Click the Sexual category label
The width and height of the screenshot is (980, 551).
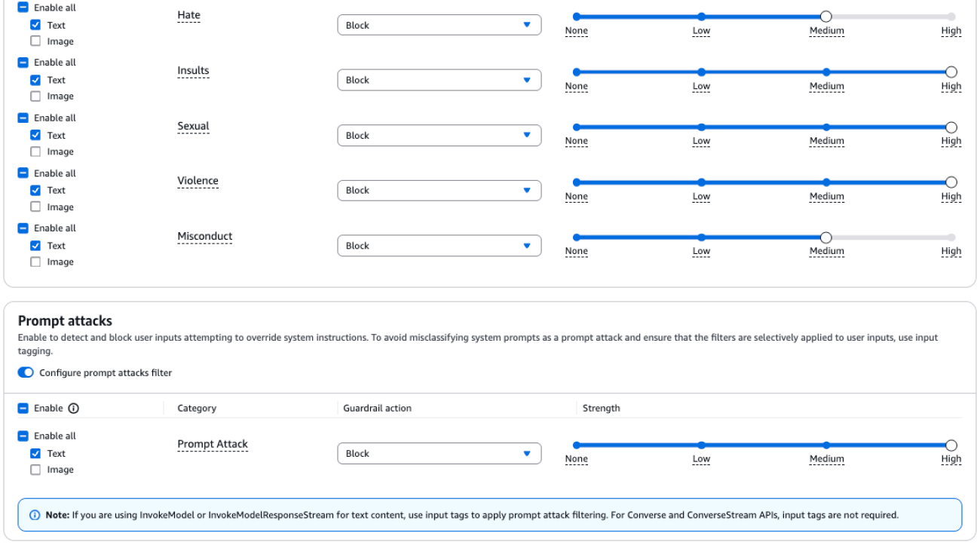(193, 126)
